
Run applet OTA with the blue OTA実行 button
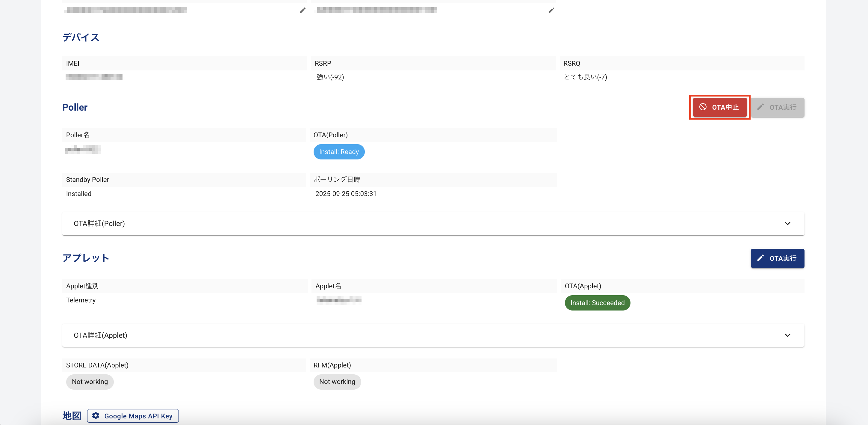[x=777, y=258]
